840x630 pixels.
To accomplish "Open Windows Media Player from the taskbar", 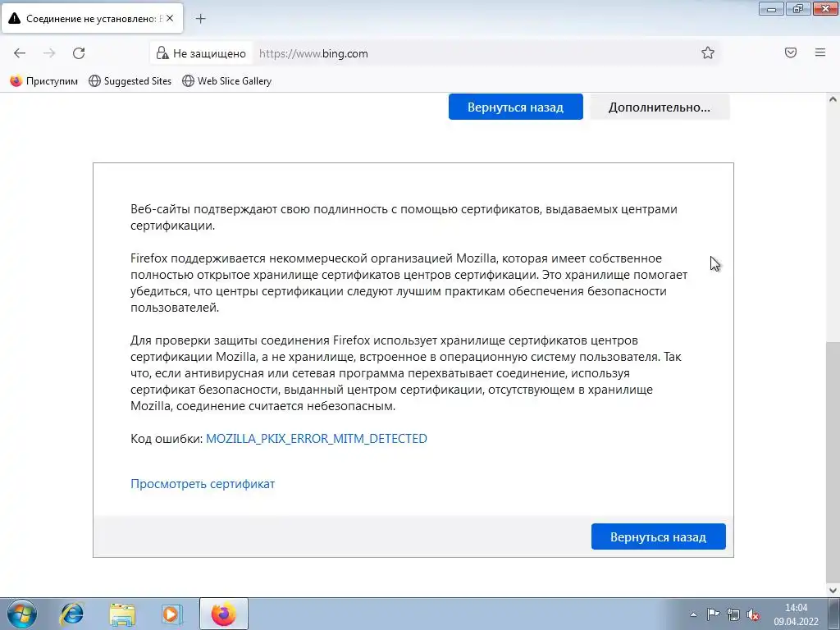I will pos(171,614).
